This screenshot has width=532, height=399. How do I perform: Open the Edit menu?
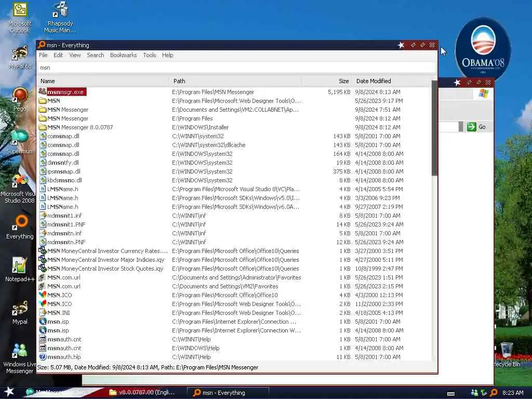58,55
